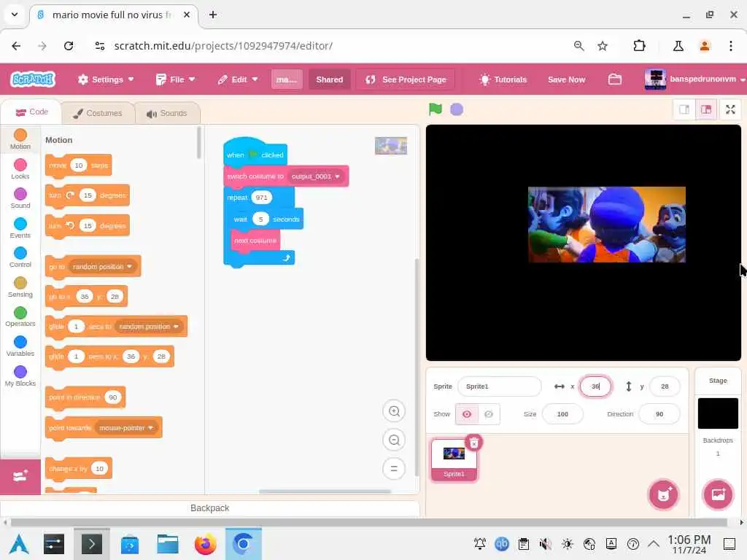Enter full screen stage mode
747x560 pixels.
tap(730, 109)
